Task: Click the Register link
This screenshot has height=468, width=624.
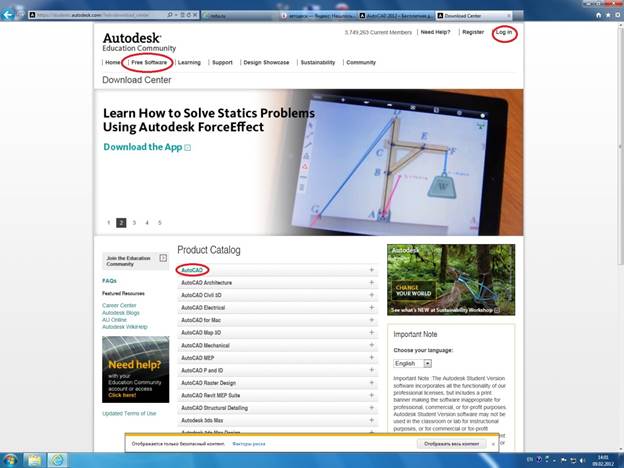Action: [473, 32]
